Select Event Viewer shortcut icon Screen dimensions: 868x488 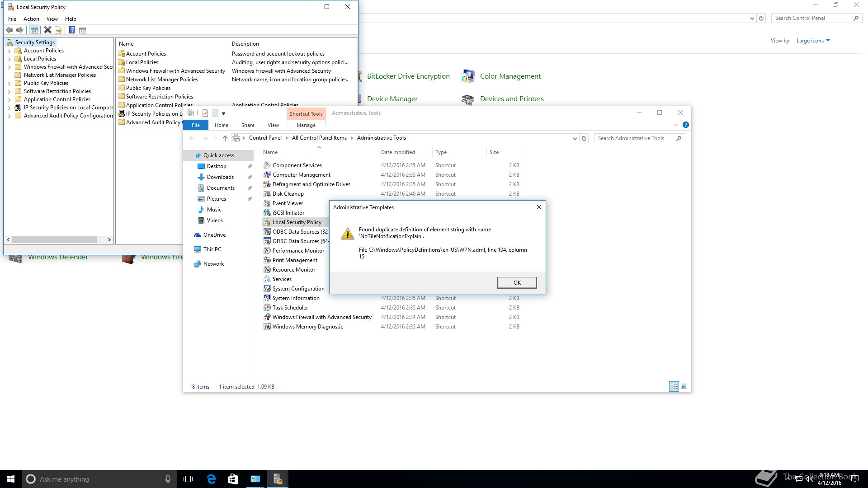point(267,203)
